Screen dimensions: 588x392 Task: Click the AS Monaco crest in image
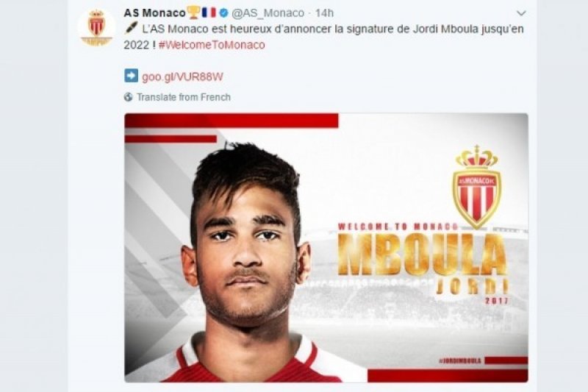(476, 186)
